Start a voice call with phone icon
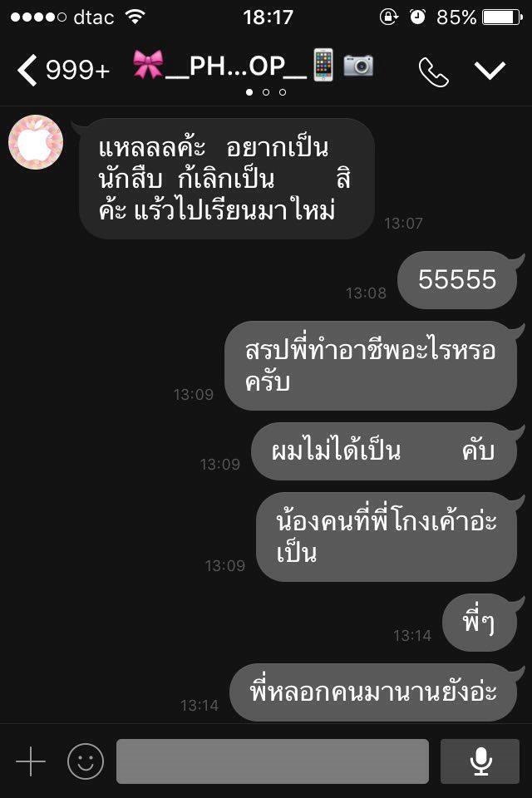Image resolution: width=532 pixels, height=798 pixels. (433, 71)
